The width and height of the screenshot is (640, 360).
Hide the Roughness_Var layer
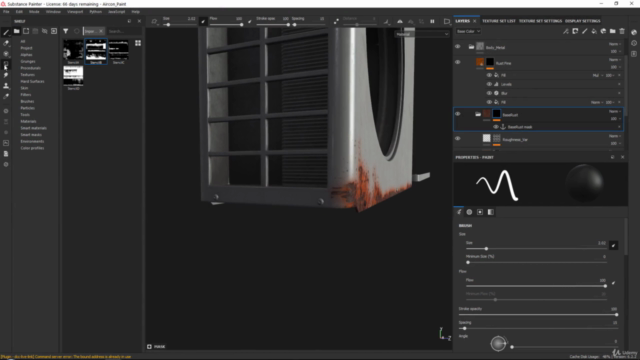pos(458,138)
